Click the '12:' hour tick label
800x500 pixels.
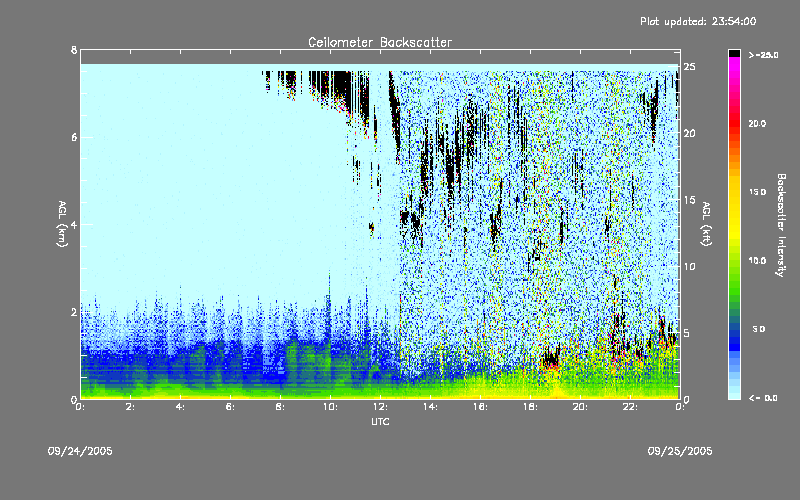click(381, 407)
